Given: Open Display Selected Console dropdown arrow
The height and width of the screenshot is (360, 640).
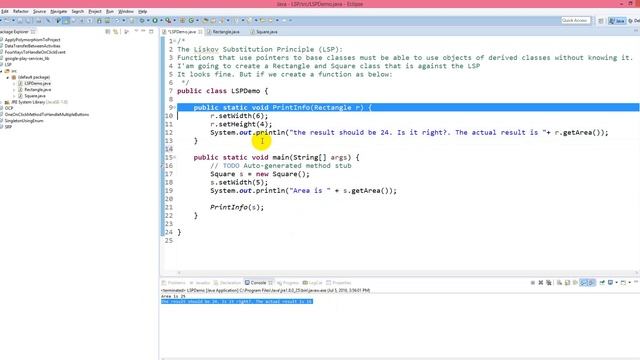Looking at the screenshot, I should coord(616,282).
